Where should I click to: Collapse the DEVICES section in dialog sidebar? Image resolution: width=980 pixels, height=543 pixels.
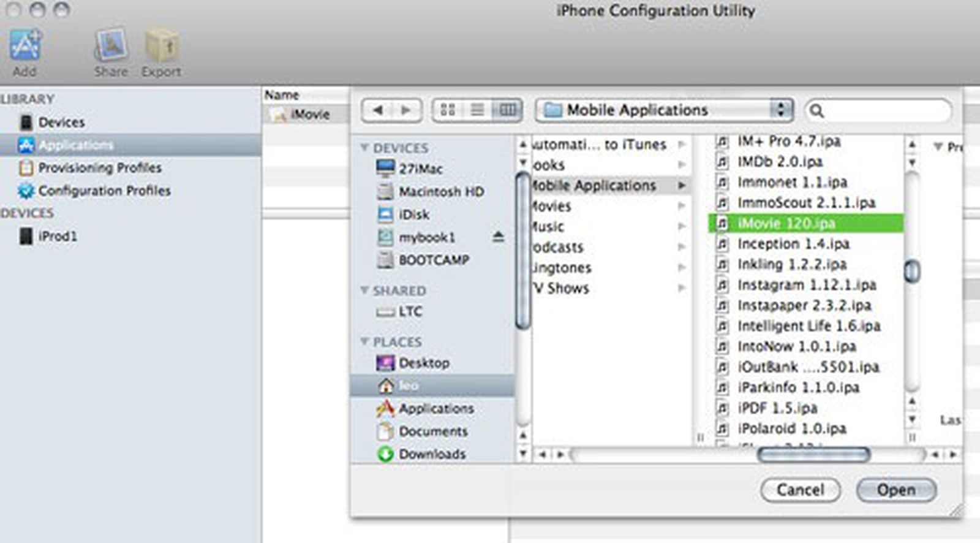(x=365, y=148)
